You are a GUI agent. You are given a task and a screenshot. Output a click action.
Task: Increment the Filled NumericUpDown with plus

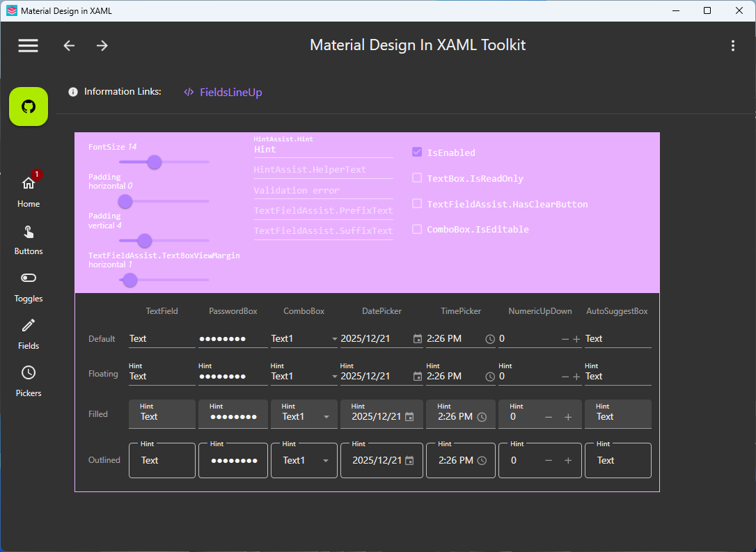[568, 417]
